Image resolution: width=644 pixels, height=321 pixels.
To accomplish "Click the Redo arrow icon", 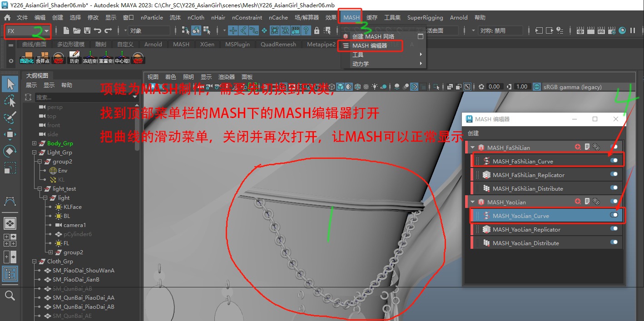I will pos(108,30).
